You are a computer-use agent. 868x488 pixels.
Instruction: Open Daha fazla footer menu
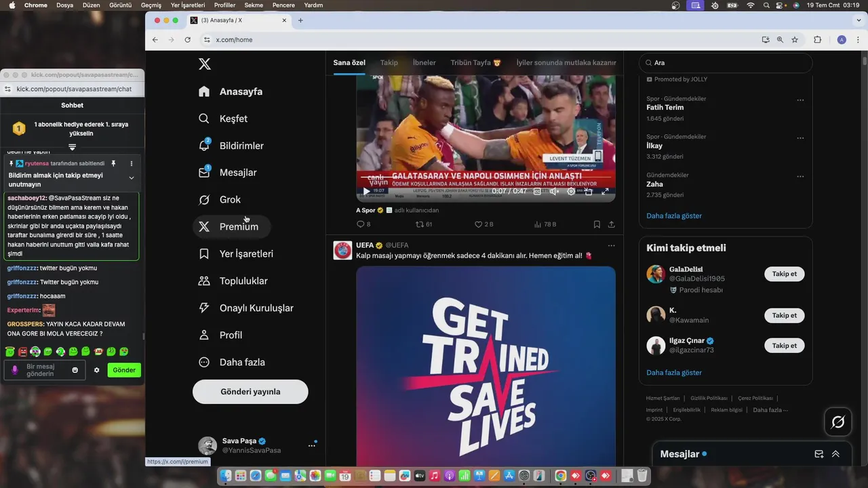[770, 410]
